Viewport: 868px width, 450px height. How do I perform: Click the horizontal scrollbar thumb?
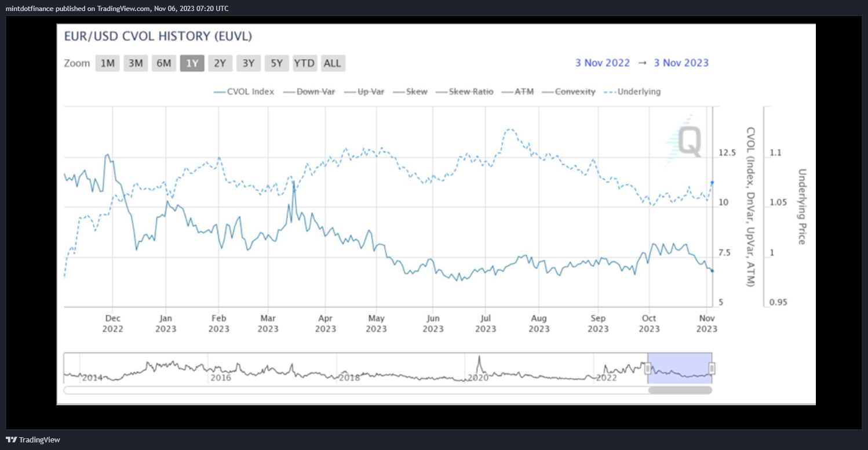[x=680, y=390]
